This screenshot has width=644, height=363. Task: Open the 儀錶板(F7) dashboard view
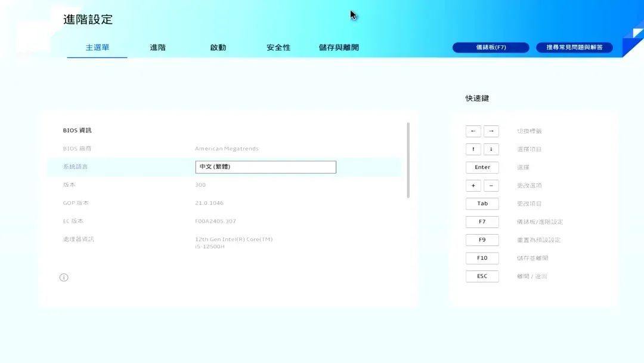click(x=491, y=47)
